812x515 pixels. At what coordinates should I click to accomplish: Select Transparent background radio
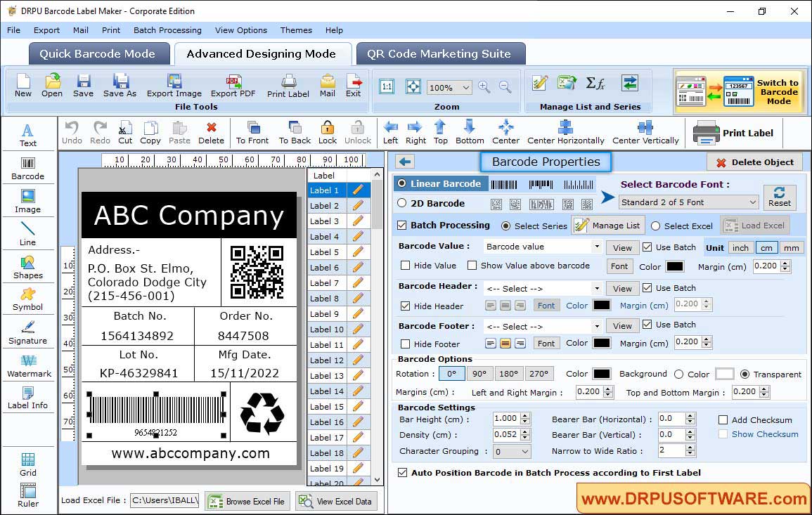pyautogui.click(x=745, y=374)
